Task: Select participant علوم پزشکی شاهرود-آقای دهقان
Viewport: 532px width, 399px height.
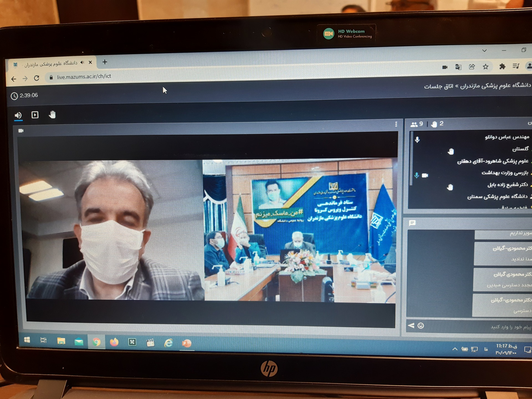Action: coord(493,161)
